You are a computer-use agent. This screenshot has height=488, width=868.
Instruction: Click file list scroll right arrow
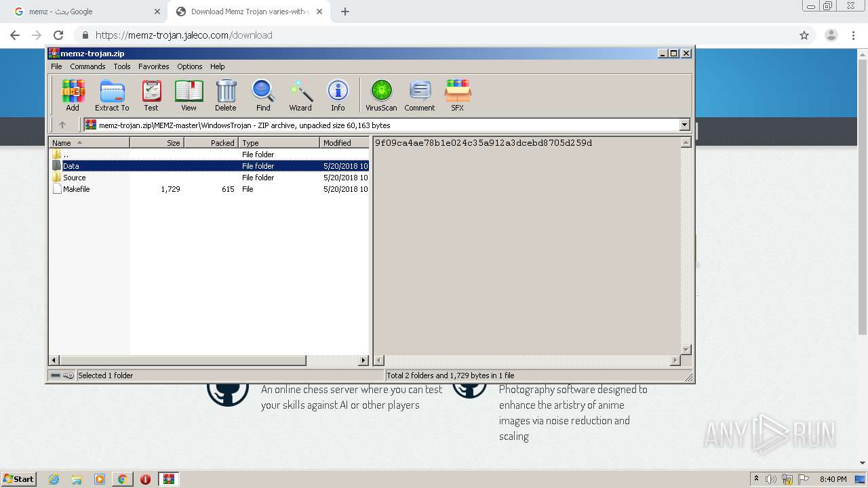click(x=363, y=361)
